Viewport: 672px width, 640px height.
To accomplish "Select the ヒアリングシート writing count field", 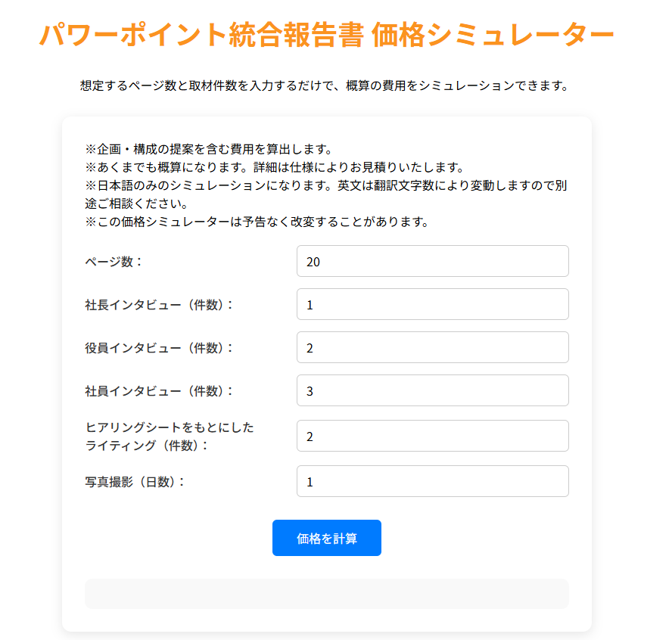I will [x=432, y=436].
